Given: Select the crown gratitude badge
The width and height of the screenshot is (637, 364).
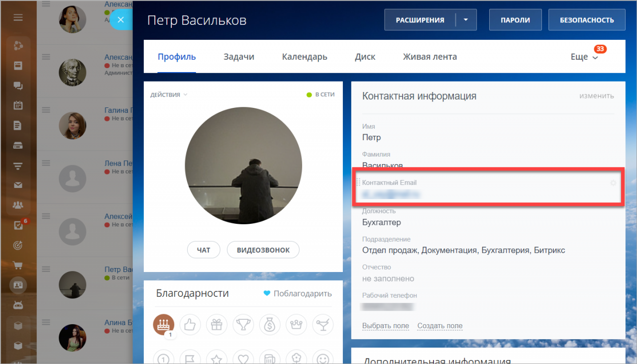Looking at the screenshot, I should tap(296, 325).
